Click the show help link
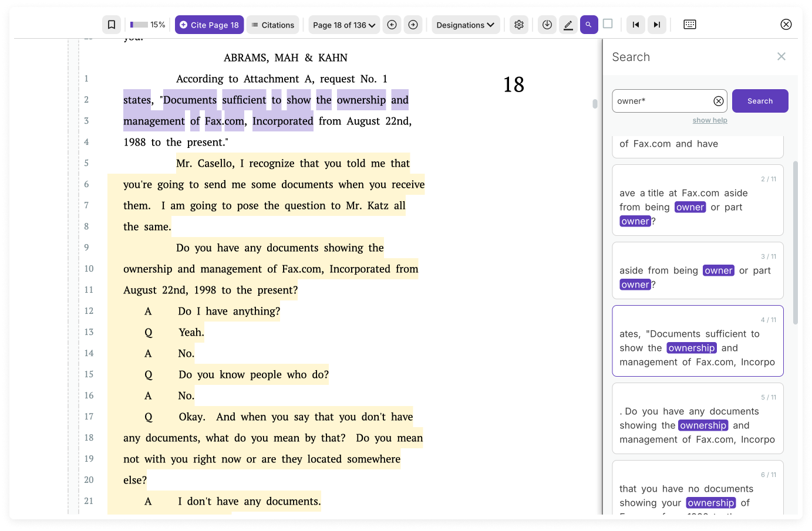812x531 pixels. pos(710,120)
